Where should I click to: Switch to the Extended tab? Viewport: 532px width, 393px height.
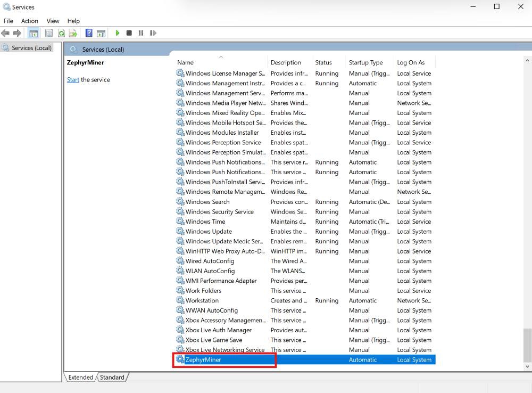click(x=80, y=378)
